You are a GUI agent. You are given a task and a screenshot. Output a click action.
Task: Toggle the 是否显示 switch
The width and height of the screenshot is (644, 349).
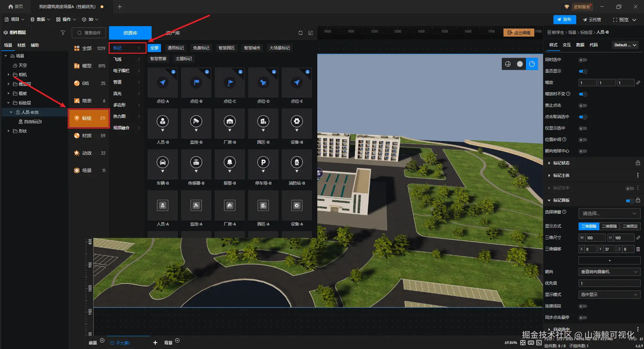[583, 71]
